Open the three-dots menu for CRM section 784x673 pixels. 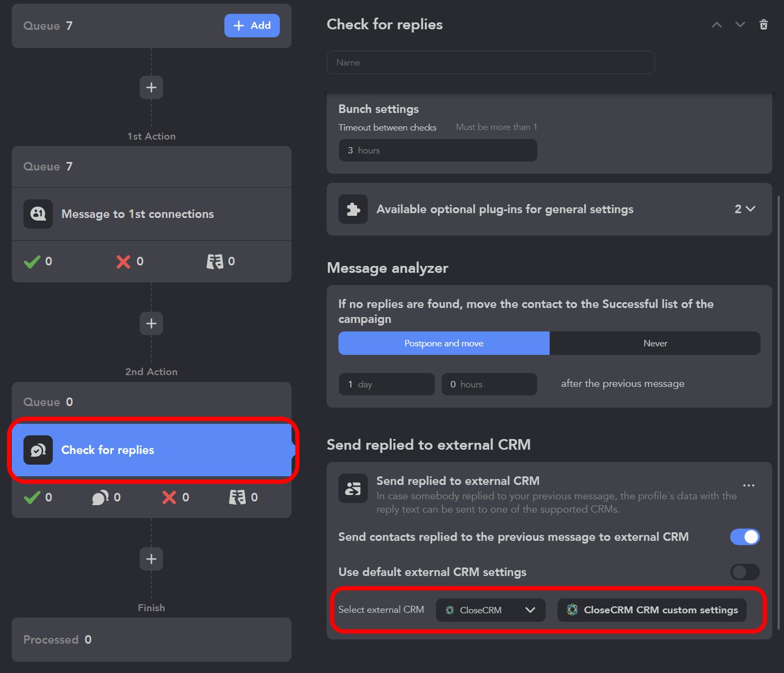(748, 485)
